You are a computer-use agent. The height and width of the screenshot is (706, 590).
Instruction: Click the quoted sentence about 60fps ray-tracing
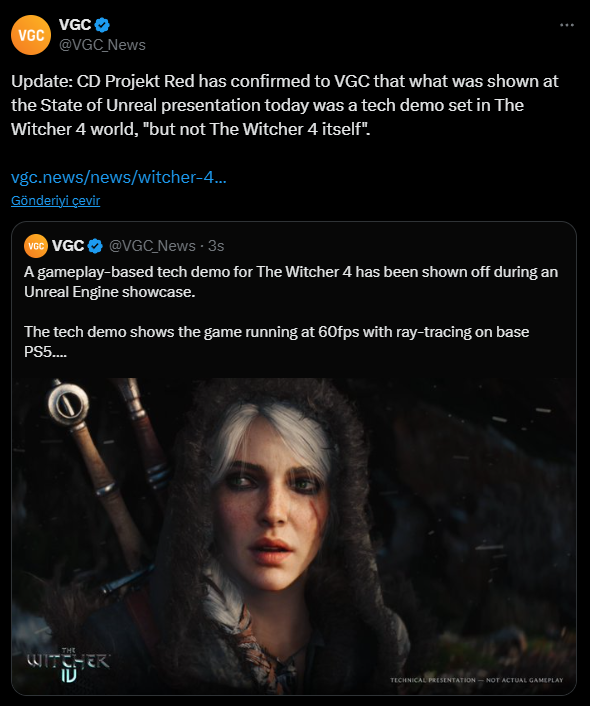pos(277,341)
